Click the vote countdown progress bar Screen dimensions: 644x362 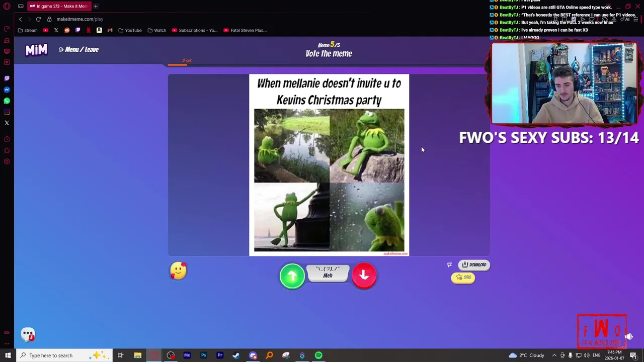(x=329, y=64)
